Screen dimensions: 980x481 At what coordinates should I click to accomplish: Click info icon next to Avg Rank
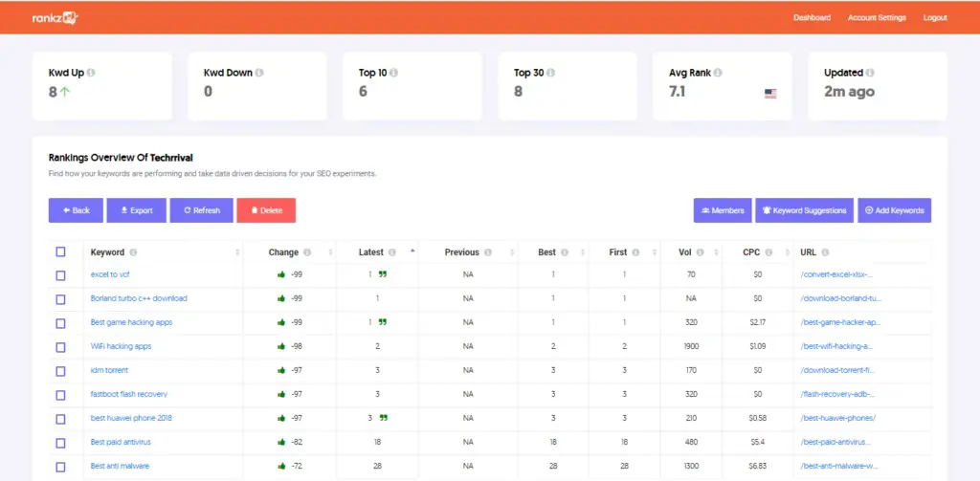tap(718, 73)
